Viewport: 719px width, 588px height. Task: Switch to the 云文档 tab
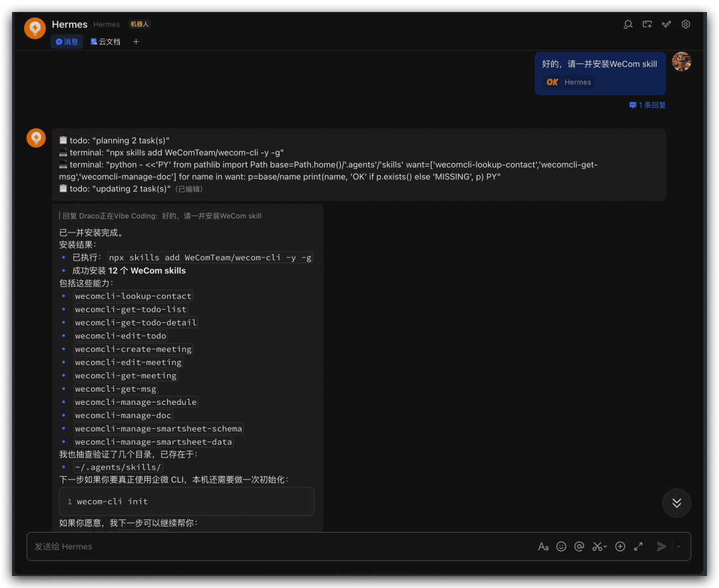(x=105, y=41)
